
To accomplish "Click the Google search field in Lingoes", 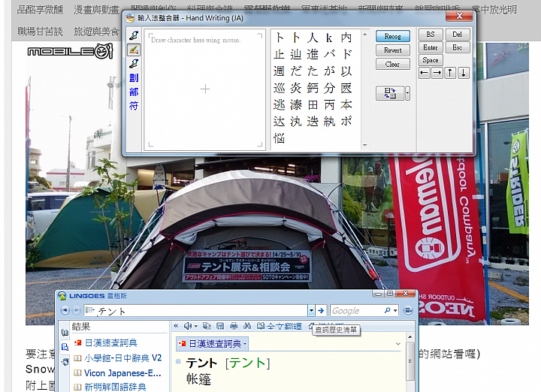I will [x=356, y=311].
